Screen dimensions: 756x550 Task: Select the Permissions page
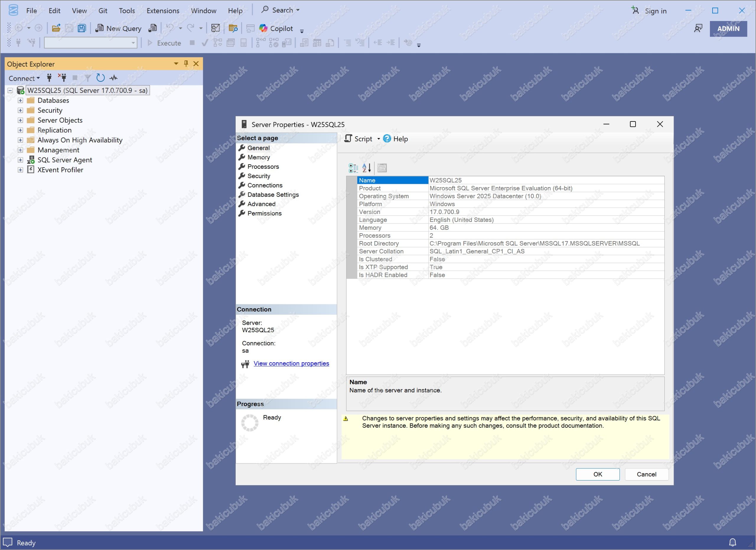(x=264, y=213)
